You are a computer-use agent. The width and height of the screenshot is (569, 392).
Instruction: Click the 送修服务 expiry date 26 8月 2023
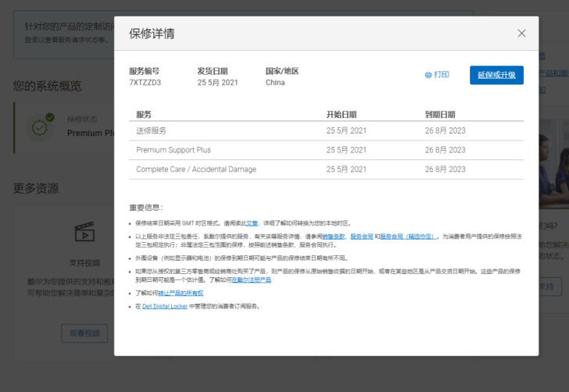tap(446, 131)
